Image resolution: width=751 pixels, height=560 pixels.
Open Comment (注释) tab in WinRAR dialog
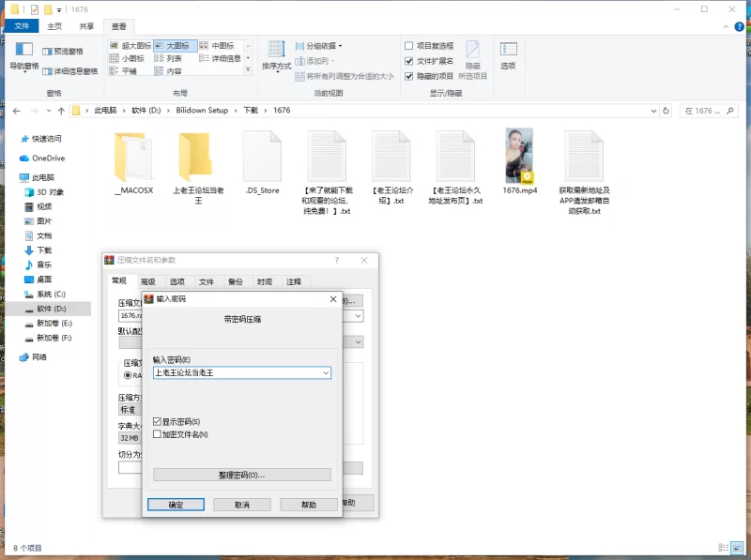point(294,281)
